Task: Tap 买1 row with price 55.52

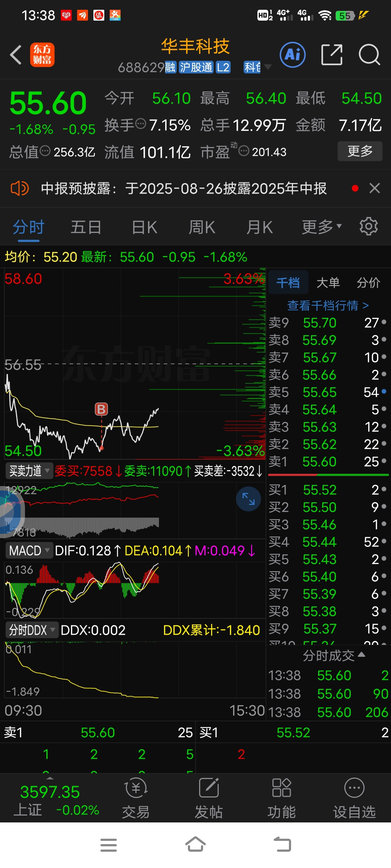Action: pos(328,490)
